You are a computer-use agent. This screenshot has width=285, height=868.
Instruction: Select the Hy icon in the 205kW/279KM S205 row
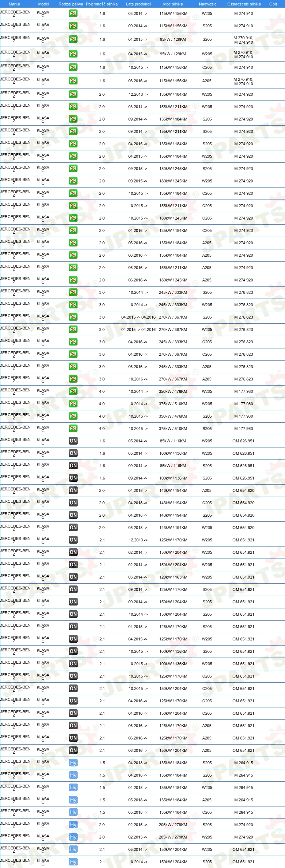tap(73, 825)
